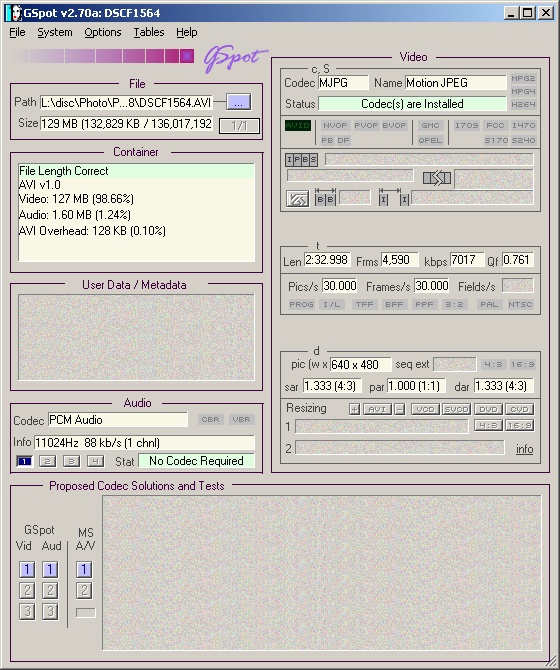Run GSpot Aud test 1

click(x=50, y=570)
